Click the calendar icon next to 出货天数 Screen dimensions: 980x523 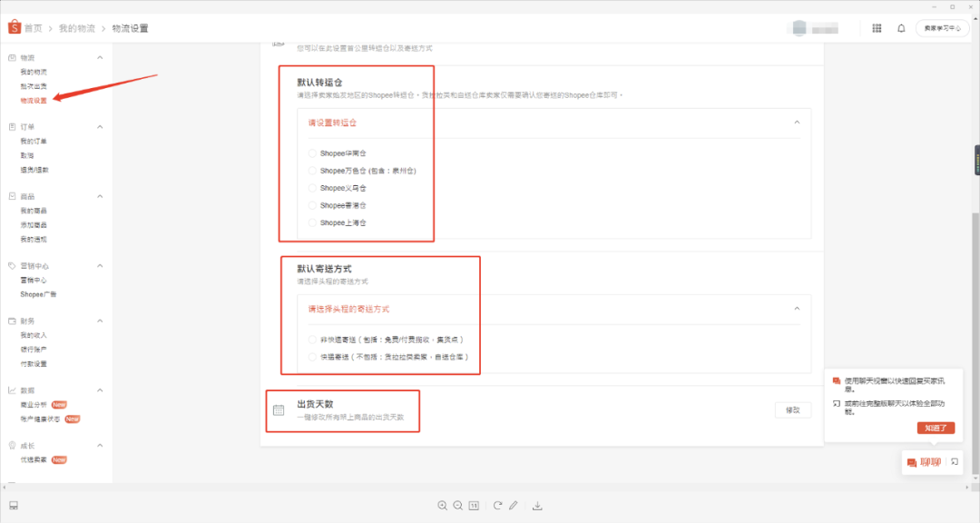(x=279, y=410)
